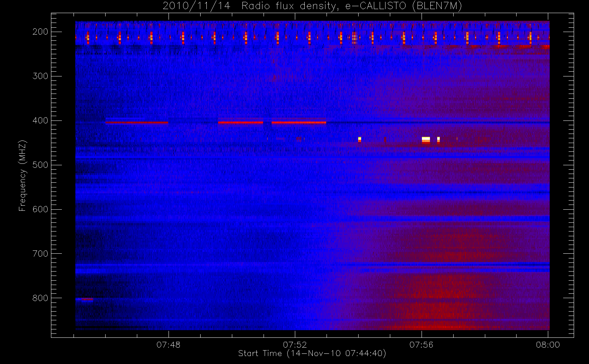Click the bright white burst near 07:56
Image resolution: width=589 pixels, height=364 pixels.
pos(426,140)
